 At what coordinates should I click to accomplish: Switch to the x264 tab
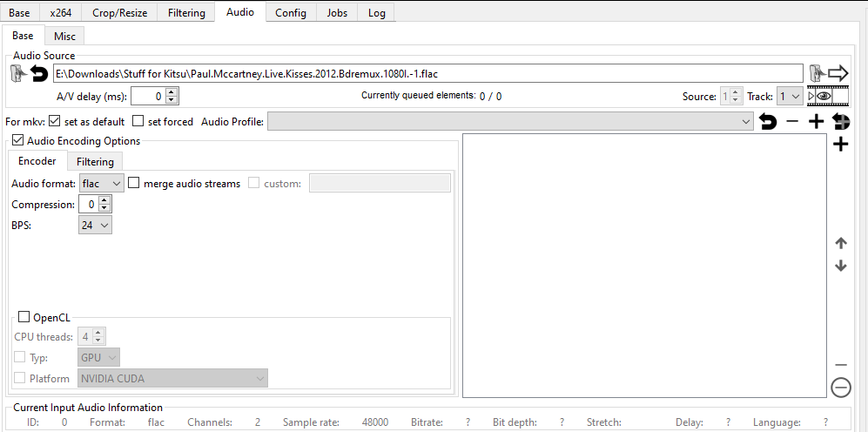pos(61,13)
